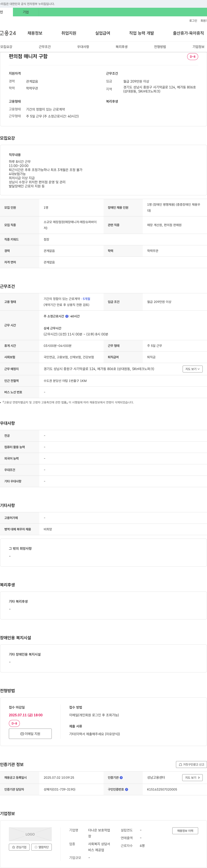Select the job title 편의점 매니저 구함

[28, 56]
